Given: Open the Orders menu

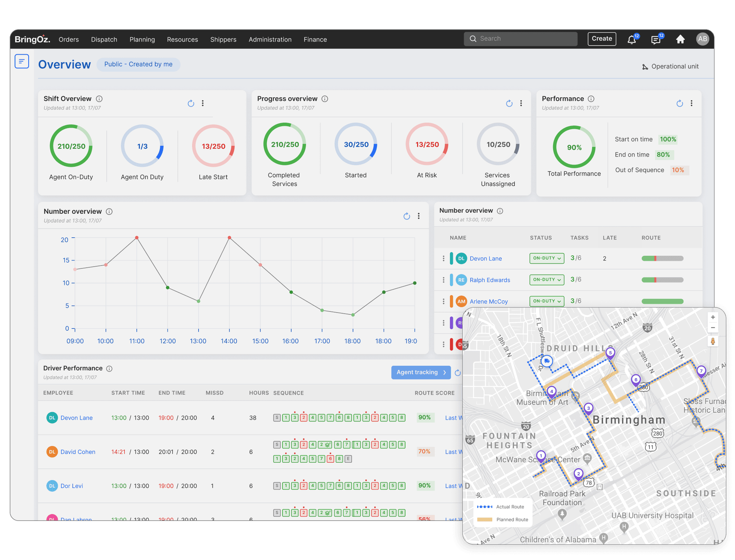Looking at the screenshot, I should click(x=69, y=39).
